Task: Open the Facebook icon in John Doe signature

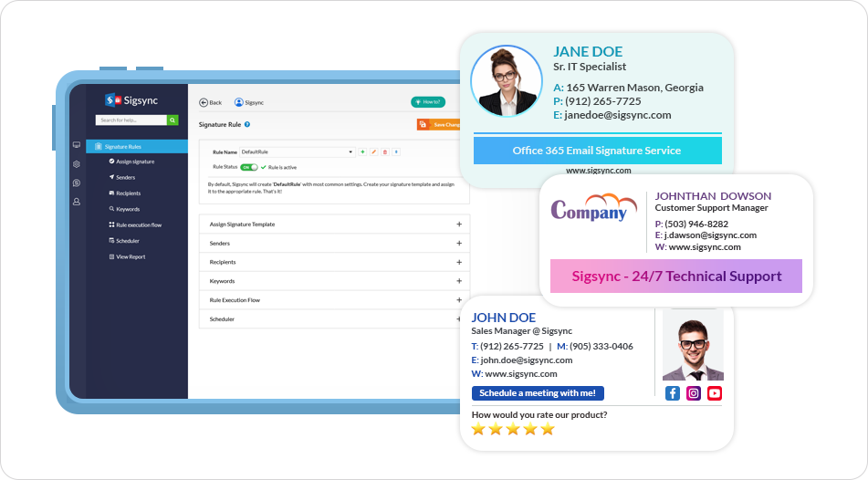Action: coord(673,393)
